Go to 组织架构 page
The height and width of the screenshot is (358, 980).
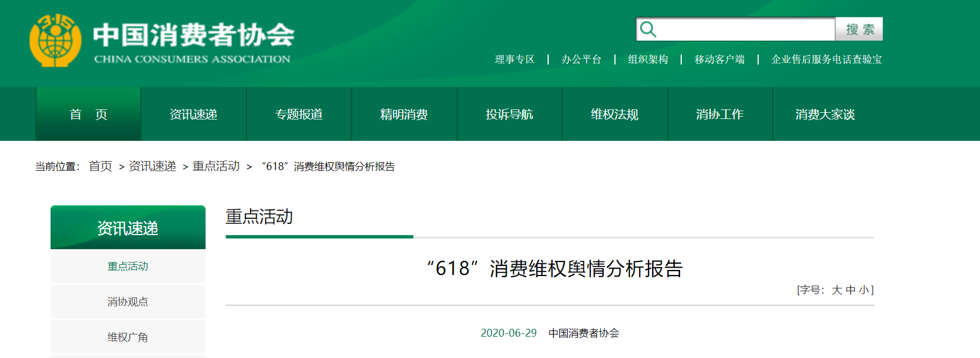648,59
